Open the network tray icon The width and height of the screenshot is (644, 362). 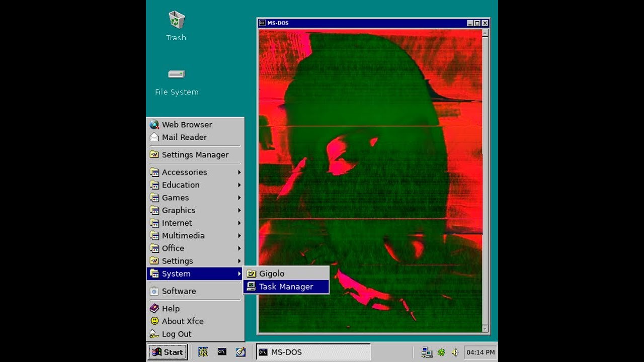427,352
